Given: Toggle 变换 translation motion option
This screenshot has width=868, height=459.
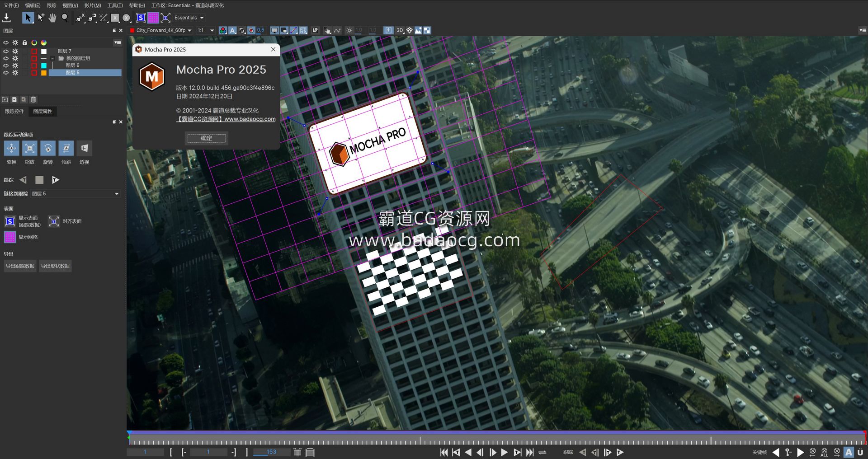Looking at the screenshot, I should click(x=11, y=148).
